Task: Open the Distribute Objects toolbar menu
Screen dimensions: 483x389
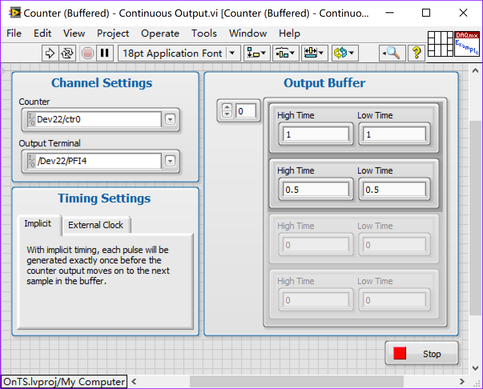Action: point(285,53)
